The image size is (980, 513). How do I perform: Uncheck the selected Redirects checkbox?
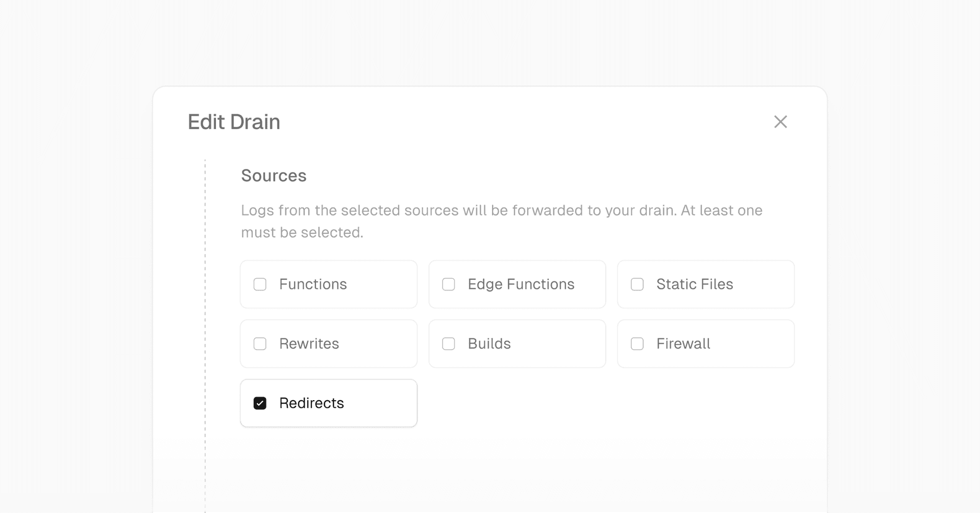pyautogui.click(x=260, y=403)
